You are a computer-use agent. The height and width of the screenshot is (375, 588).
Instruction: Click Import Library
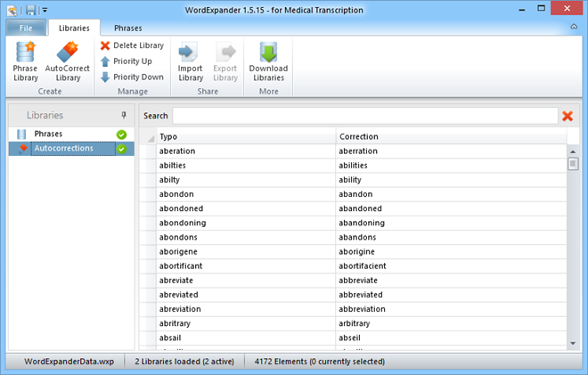pyautogui.click(x=190, y=61)
